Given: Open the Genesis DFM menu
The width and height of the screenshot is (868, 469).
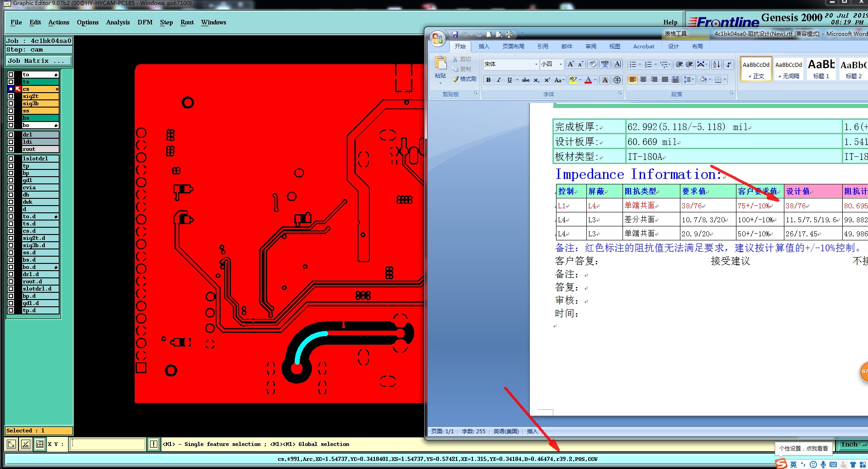Looking at the screenshot, I should point(145,22).
